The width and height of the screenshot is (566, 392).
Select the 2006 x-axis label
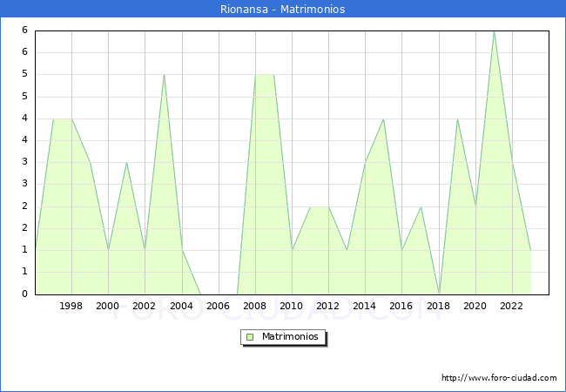218,306
